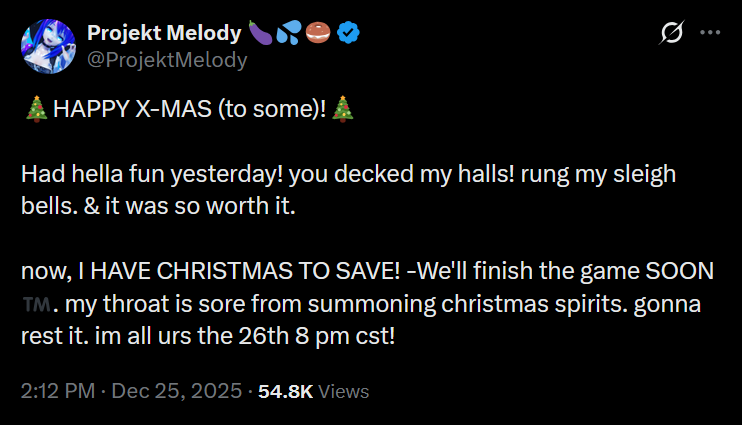Click the Dec 25, 2025 date
The width and height of the screenshot is (742, 425).
coord(177,391)
